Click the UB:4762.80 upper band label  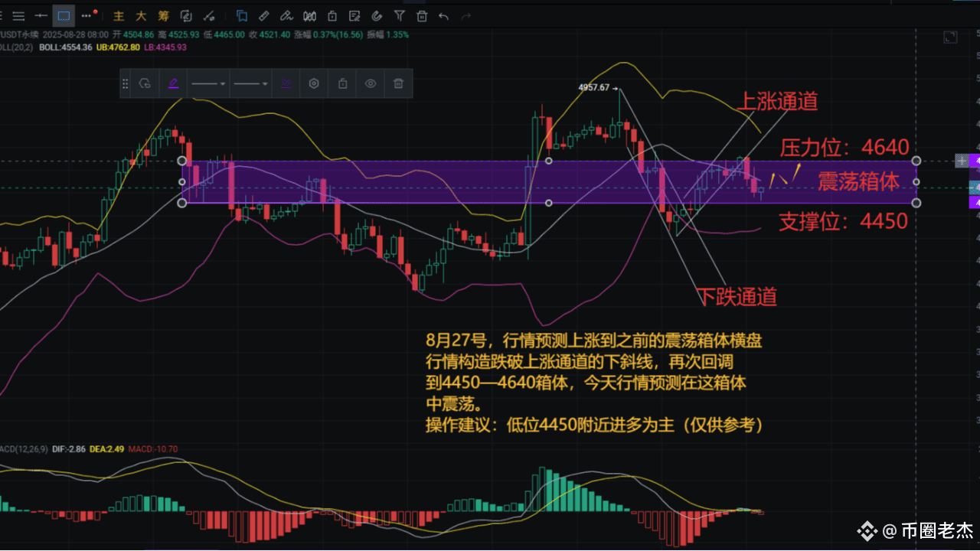pyautogui.click(x=119, y=47)
